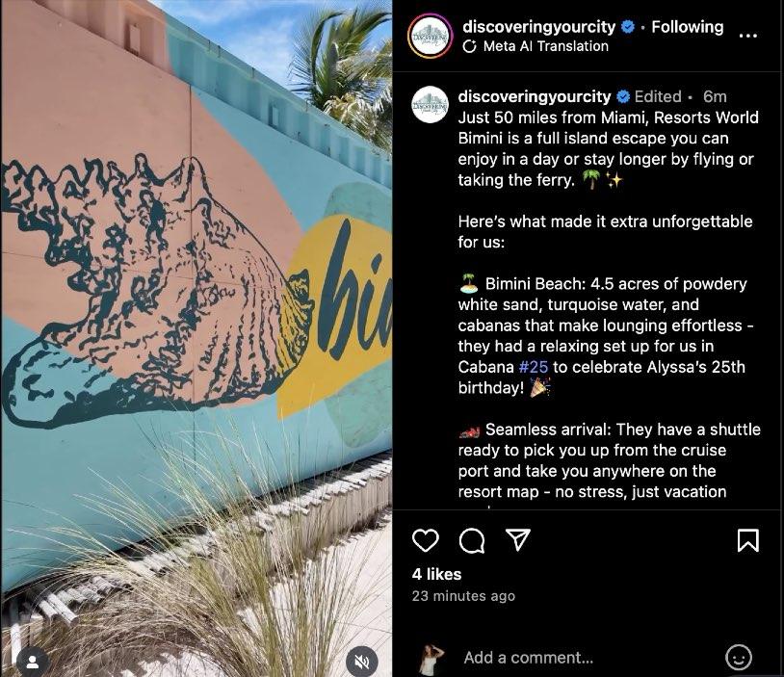784x677 pixels.
Task: Like the post with heart icon
Action: 426,540
